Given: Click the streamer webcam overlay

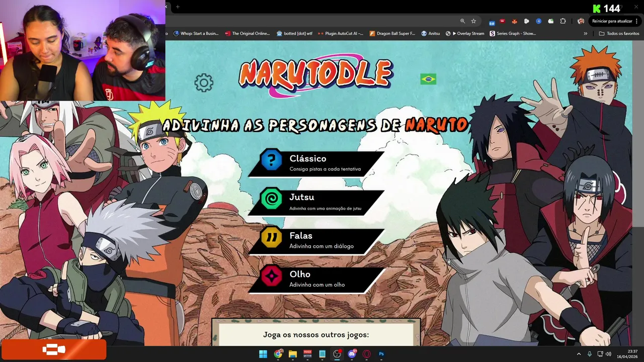Looking at the screenshot, I should tap(83, 50).
